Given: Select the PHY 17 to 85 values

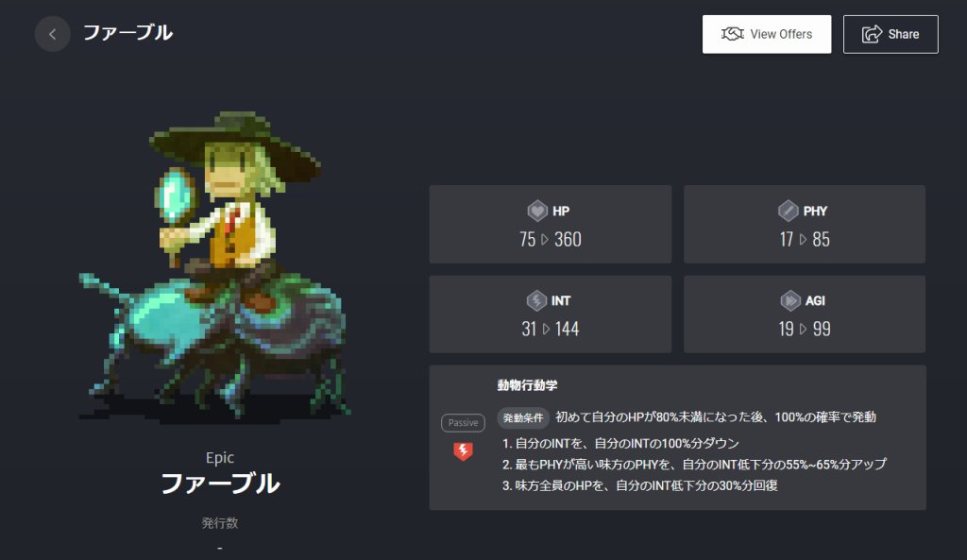Looking at the screenshot, I should click(805, 239).
